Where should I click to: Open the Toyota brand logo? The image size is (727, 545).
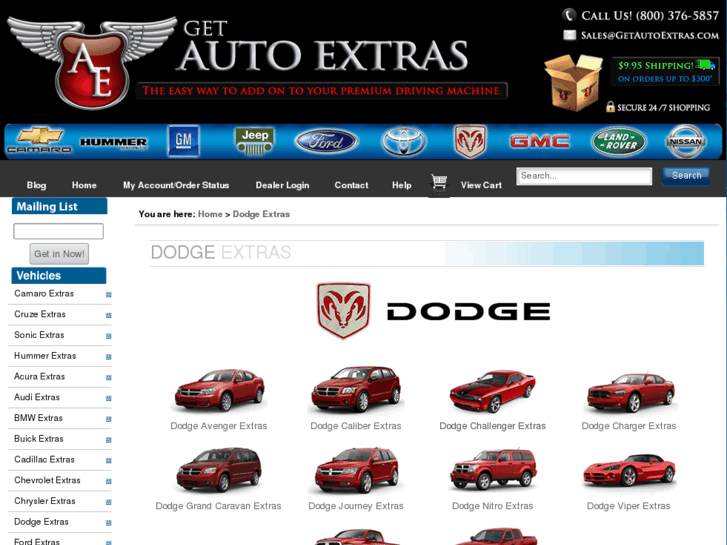pos(403,141)
